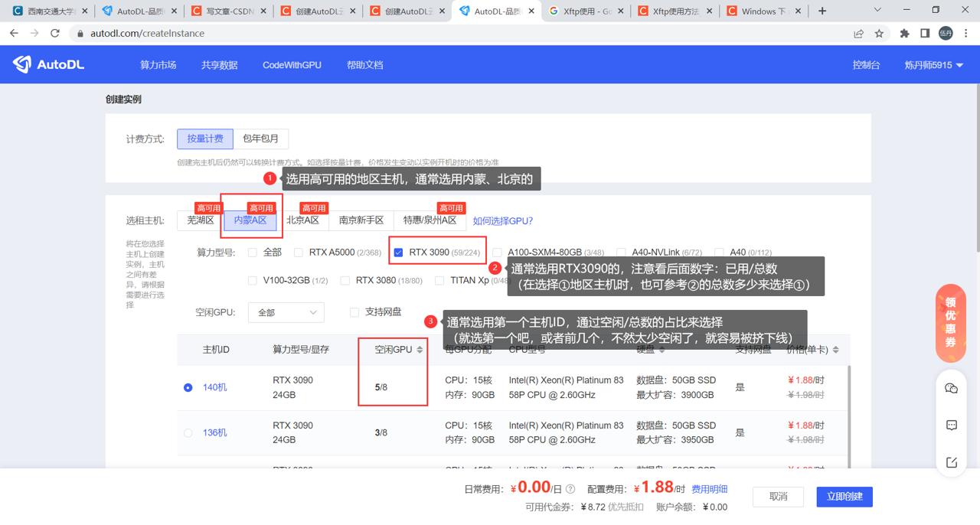This screenshot has width=980, height=525.
Task: Choose the 特惠/泉州A区 region
Action: pos(430,220)
